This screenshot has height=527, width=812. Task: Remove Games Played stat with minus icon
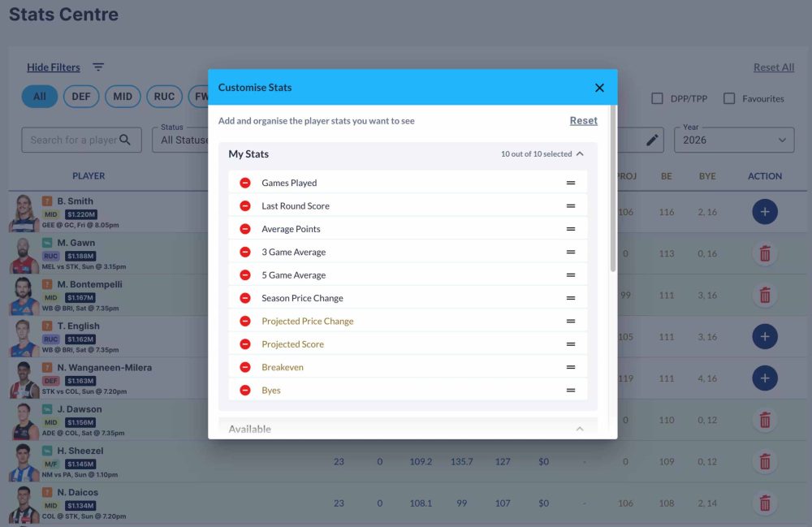245,183
